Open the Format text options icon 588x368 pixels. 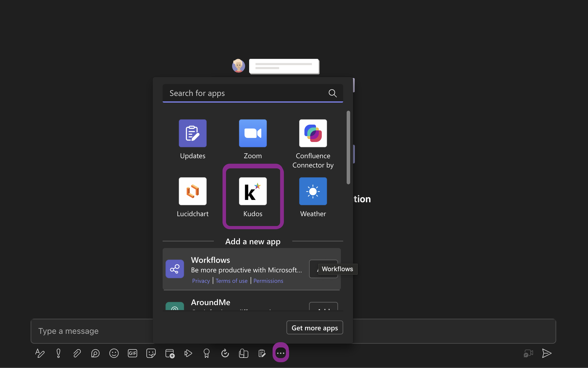[40, 353]
